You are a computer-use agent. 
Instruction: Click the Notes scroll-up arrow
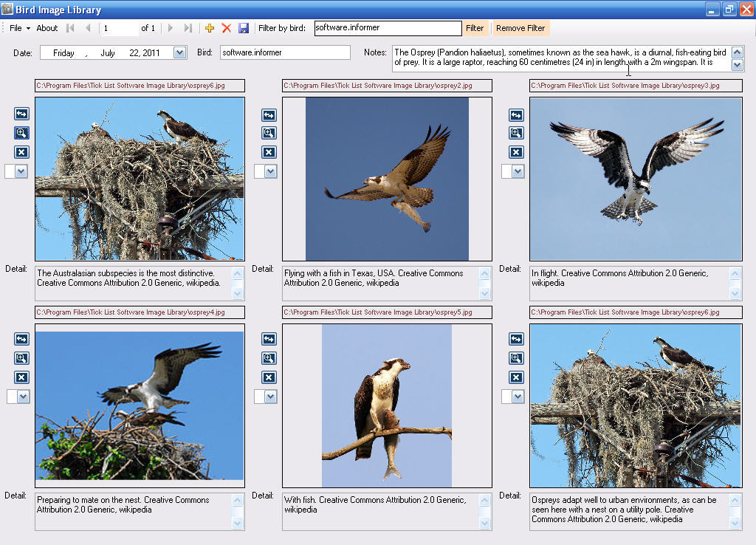(x=738, y=52)
